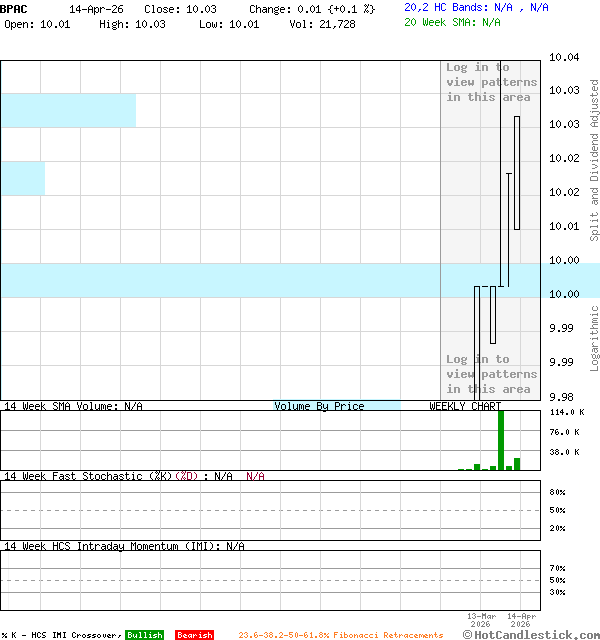This screenshot has height=640, width=600.
Task: Click the 13-Mar 2026 date axis marker
Action: tap(481, 620)
